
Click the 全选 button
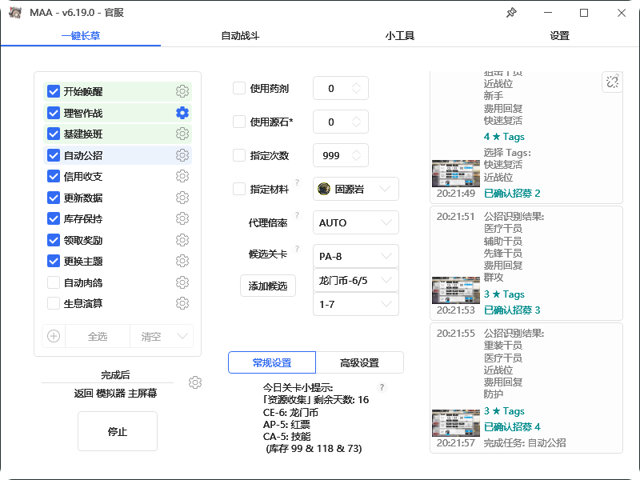coord(98,336)
